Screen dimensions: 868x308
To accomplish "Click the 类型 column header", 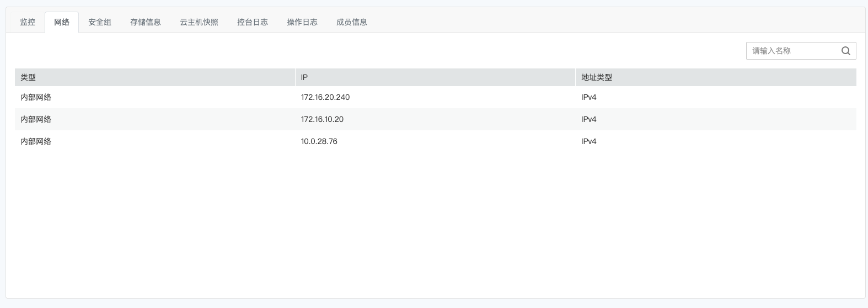I will click(x=28, y=77).
